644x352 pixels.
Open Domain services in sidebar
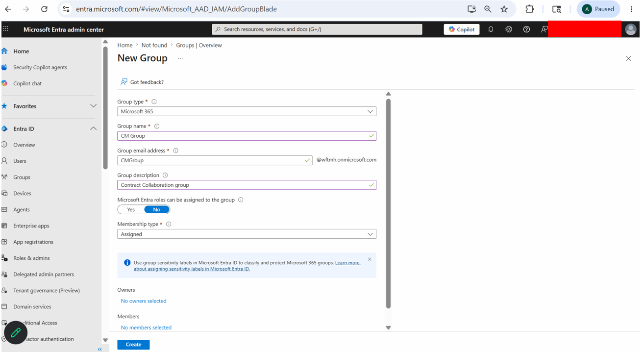32,306
